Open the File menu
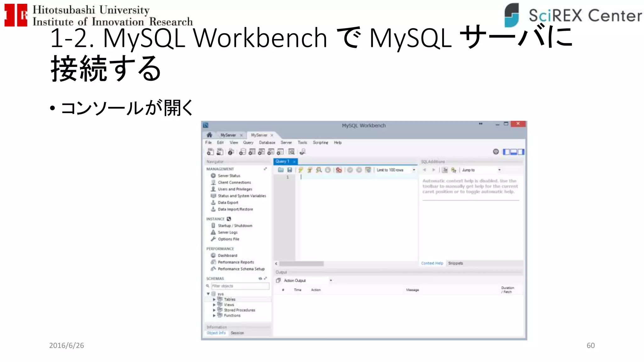Screen dimensions: 644x362 (x=208, y=142)
